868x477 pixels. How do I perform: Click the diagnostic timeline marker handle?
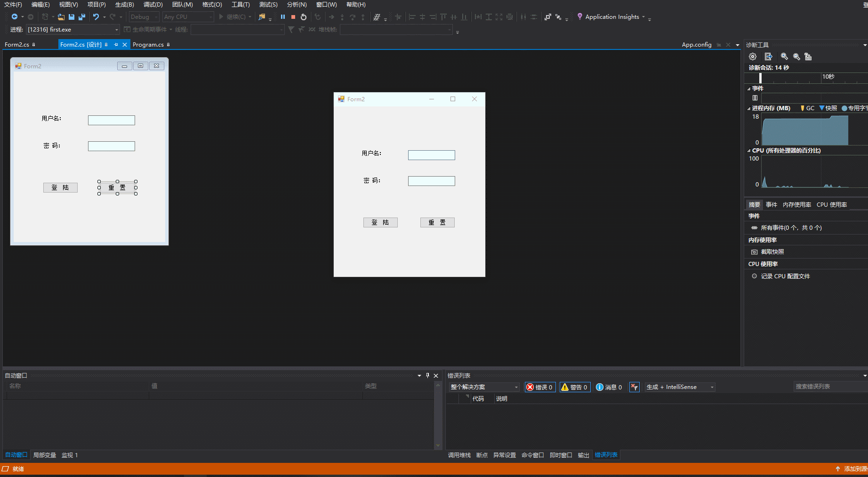pos(760,78)
